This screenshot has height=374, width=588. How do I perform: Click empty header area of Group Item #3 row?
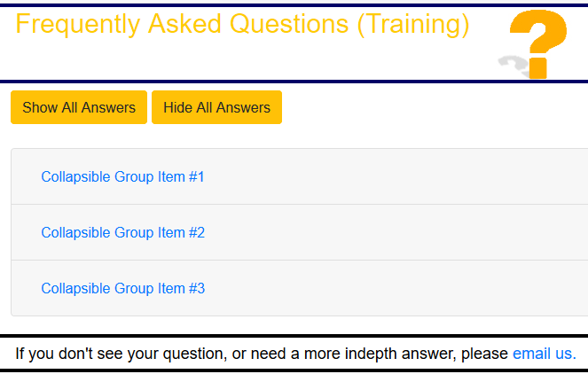coord(394,288)
